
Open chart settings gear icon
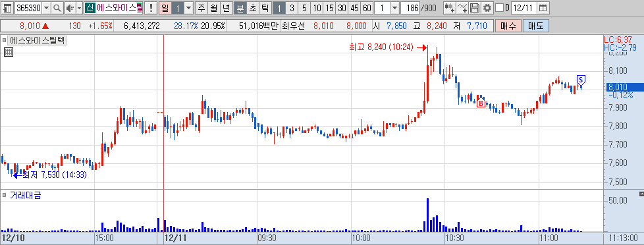click(x=487, y=8)
